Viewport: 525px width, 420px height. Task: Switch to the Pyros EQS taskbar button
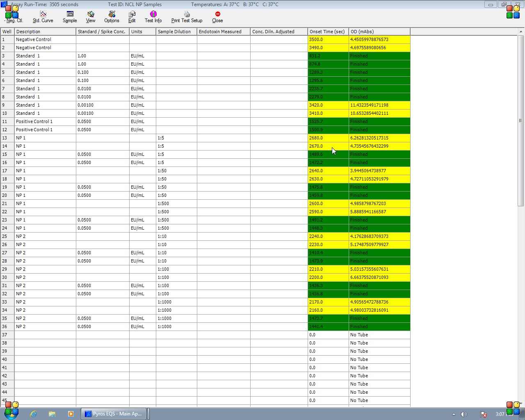(x=113, y=414)
